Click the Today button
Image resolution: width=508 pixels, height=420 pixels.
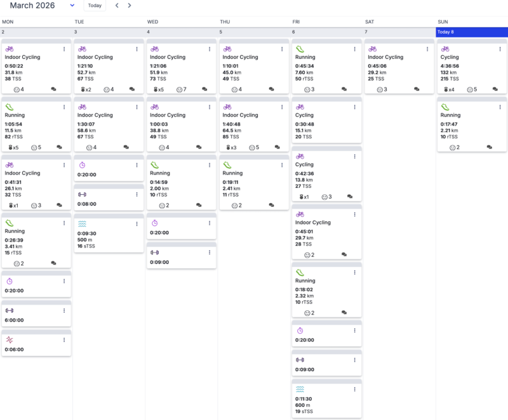[x=95, y=6]
